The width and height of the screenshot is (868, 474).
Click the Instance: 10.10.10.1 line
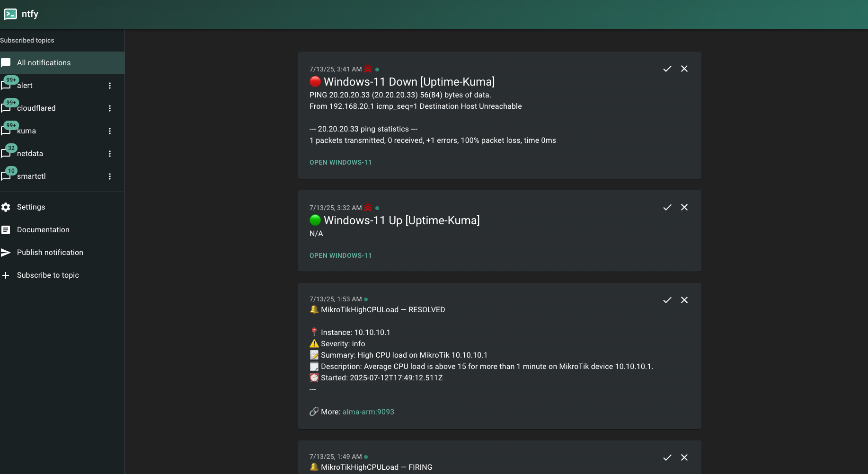click(350, 333)
